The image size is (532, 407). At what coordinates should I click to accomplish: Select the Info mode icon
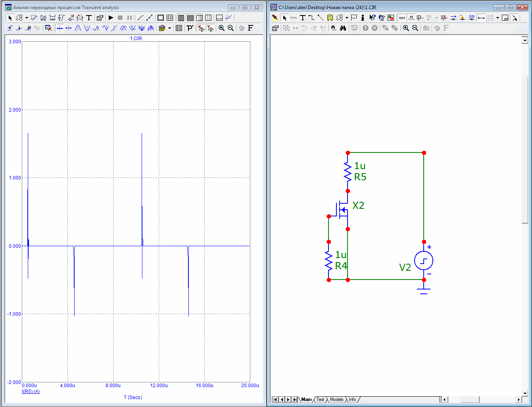point(363,18)
